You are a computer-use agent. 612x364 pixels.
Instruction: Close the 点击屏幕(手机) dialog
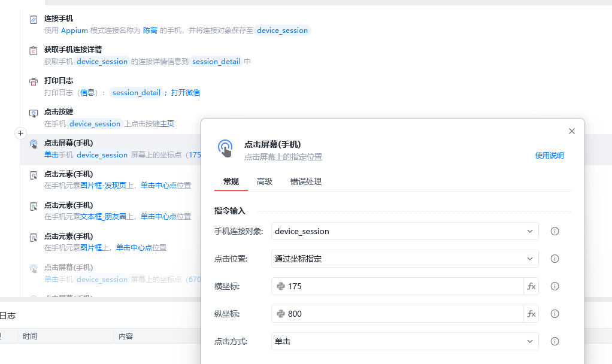tap(571, 131)
